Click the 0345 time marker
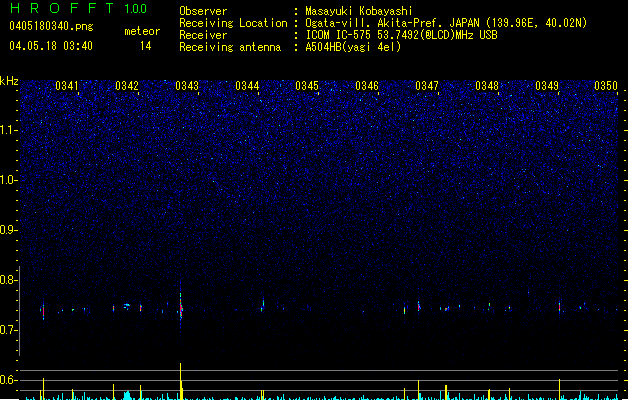 (x=307, y=86)
